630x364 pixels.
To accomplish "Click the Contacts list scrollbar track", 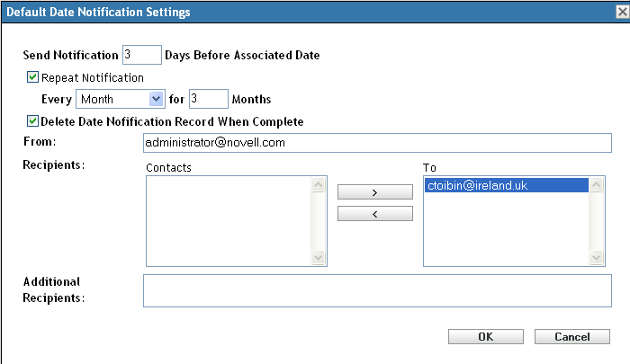I will (318, 220).
